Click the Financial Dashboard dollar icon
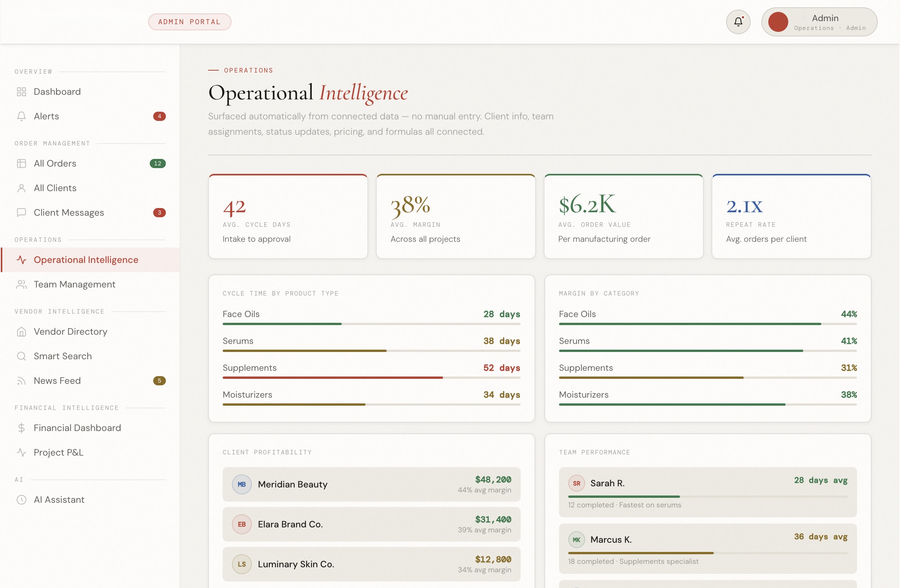 pyautogui.click(x=22, y=428)
